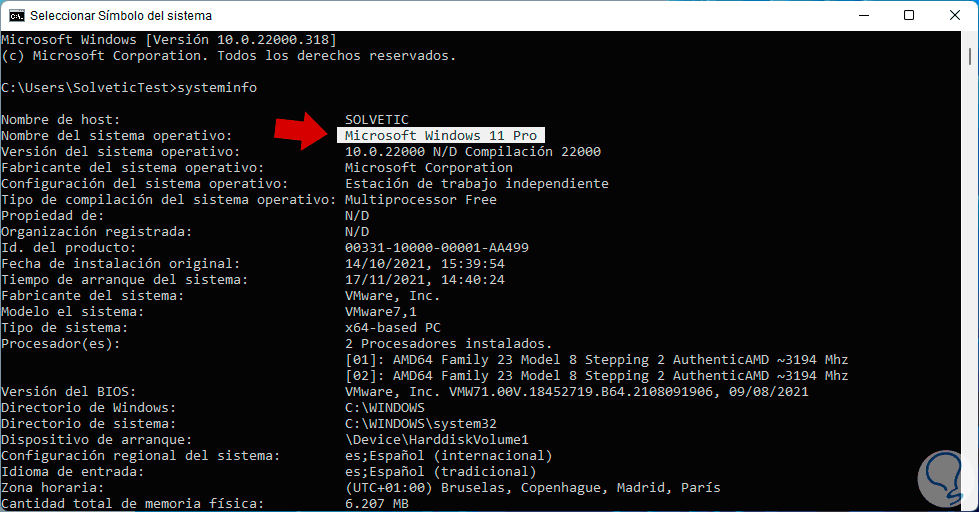979x512 pixels.
Task: Click label 'Cantidad total de memoria física:'
Action: pos(132,503)
